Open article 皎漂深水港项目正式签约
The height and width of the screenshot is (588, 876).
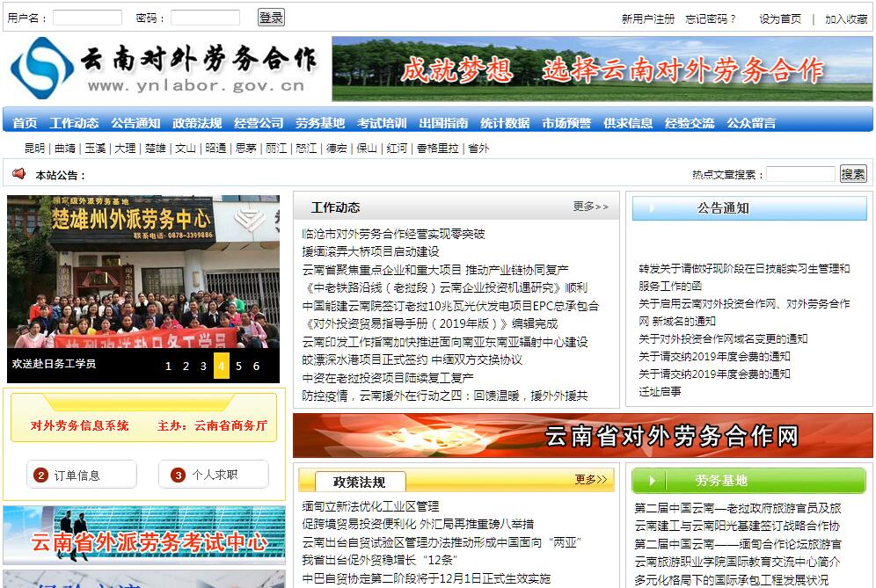pyautogui.click(x=412, y=360)
